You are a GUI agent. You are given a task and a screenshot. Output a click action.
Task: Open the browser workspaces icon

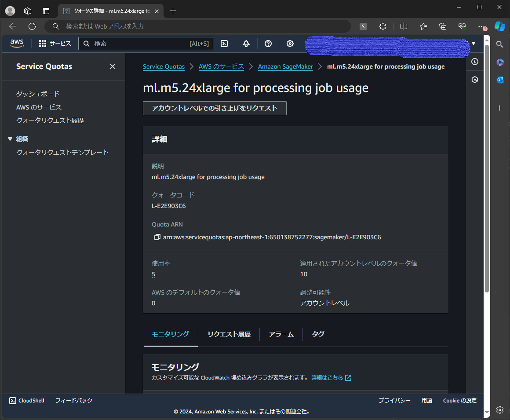[x=28, y=11]
